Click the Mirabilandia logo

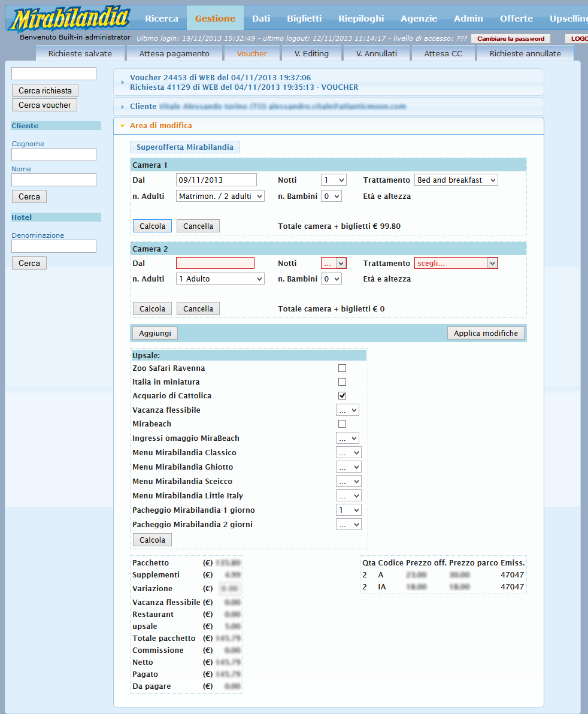pyautogui.click(x=71, y=19)
